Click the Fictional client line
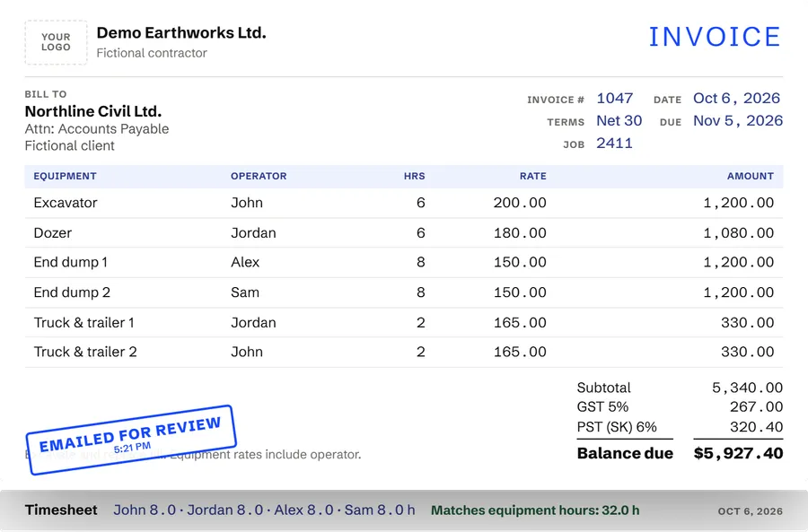Viewport: 808px width, 532px height. 69,145
